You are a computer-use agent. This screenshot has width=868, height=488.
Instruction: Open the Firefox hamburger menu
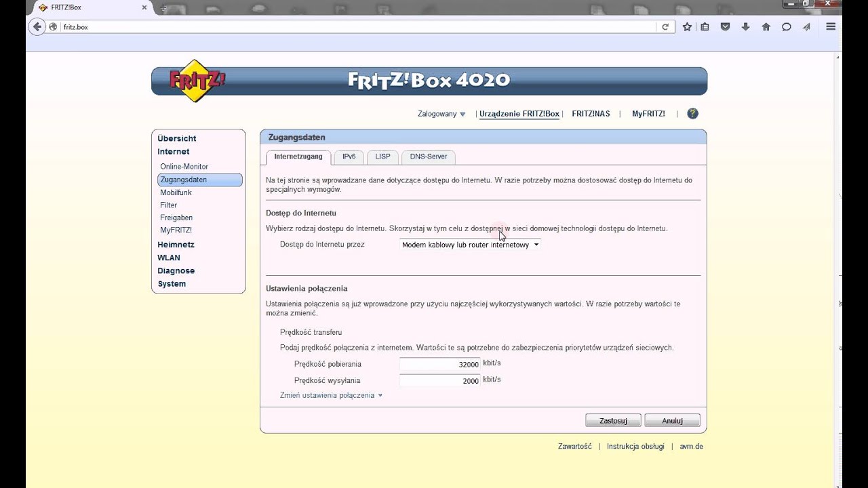coord(831,27)
